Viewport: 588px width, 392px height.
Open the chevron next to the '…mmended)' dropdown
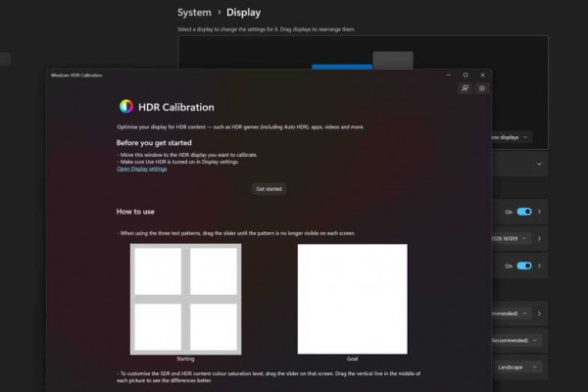pos(539,314)
